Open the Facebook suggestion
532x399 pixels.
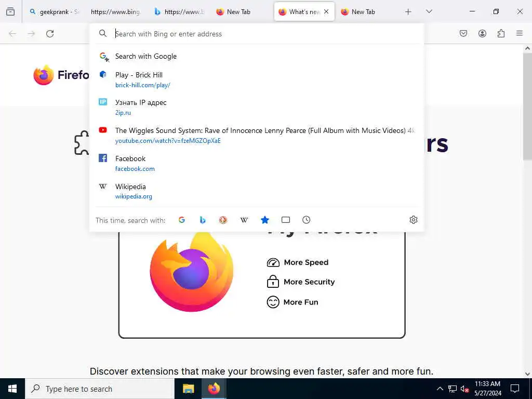(257, 164)
